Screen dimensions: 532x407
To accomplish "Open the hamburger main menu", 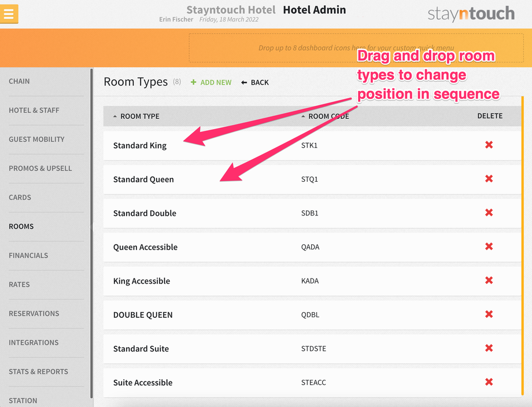I will click(9, 14).
